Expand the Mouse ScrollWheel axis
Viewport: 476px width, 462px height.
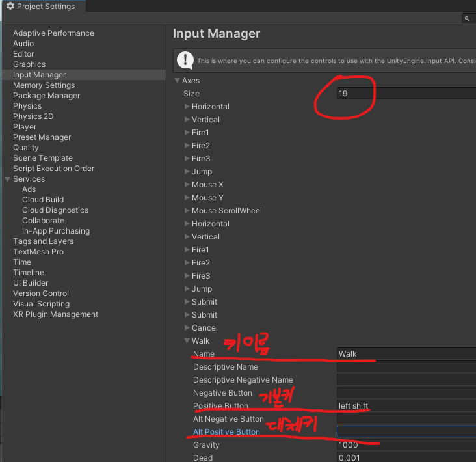187,211
